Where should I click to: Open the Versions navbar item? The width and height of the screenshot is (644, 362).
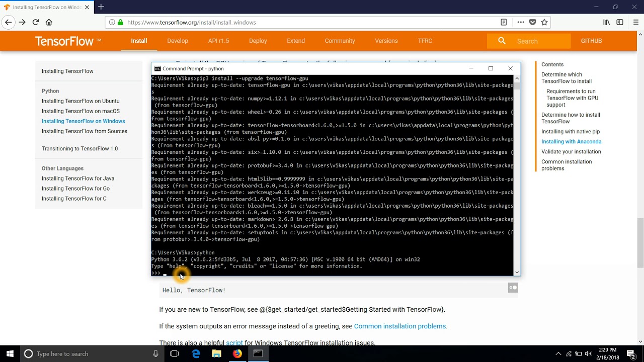coord(386,41)
